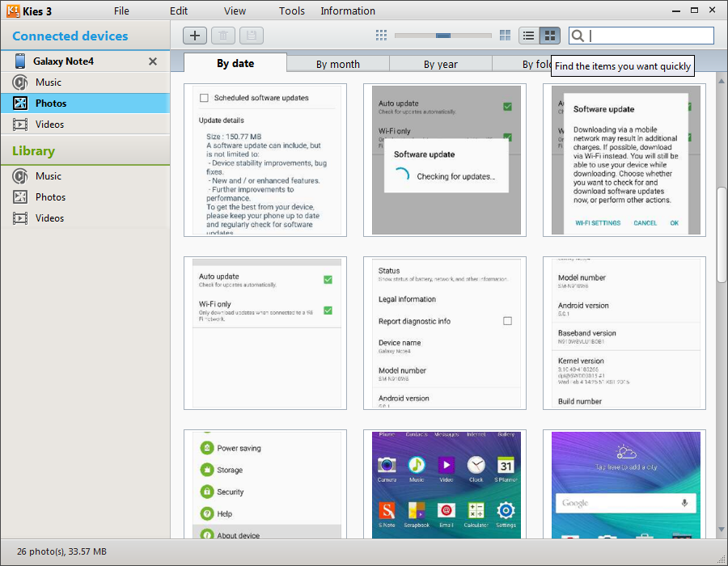
Task: Select the mobile network warning dialog photo
Action: tap(624, 160)
